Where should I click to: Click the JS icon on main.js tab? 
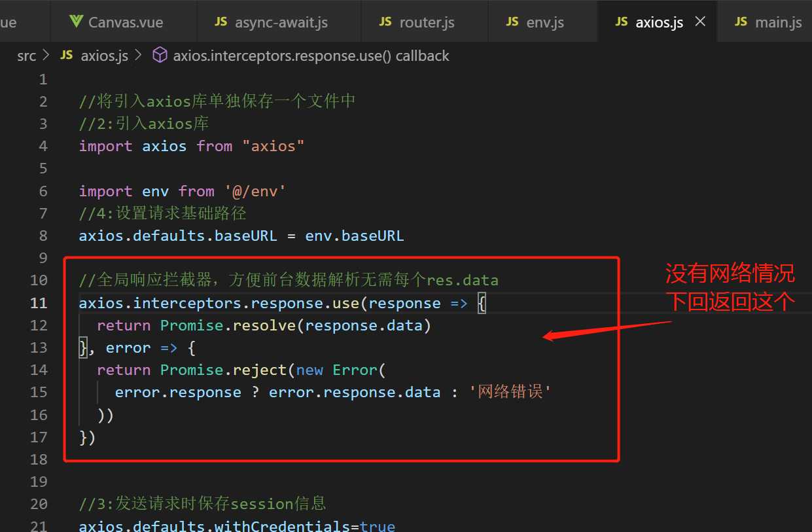pyautogui.click(x=741, y=22)
